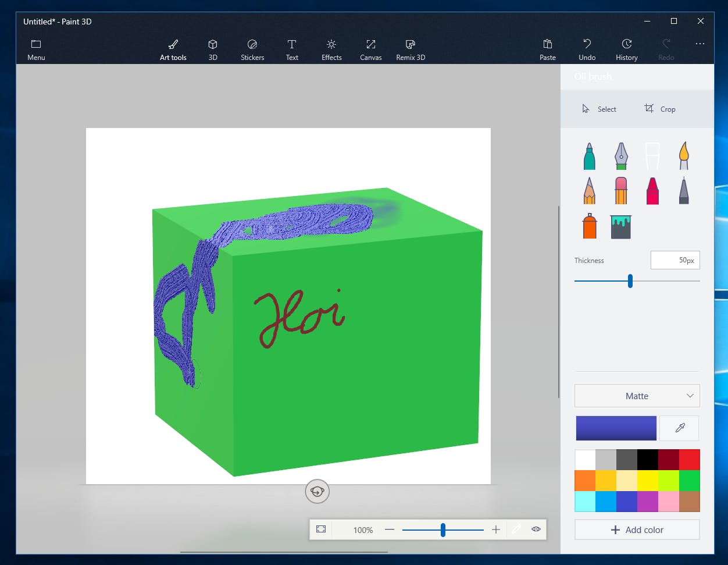Image resolution: width=728 pixels, height=565 pixels.
Task: Switch to the 3D tab
Action: coord(212,49)
